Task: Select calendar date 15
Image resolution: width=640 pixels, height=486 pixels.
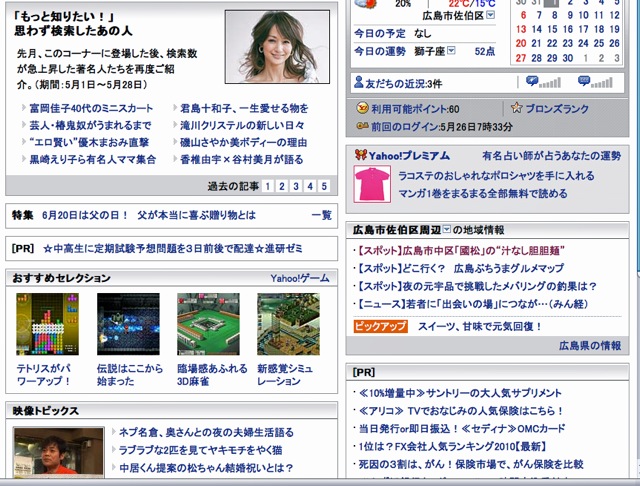Action: click(552, 29)
